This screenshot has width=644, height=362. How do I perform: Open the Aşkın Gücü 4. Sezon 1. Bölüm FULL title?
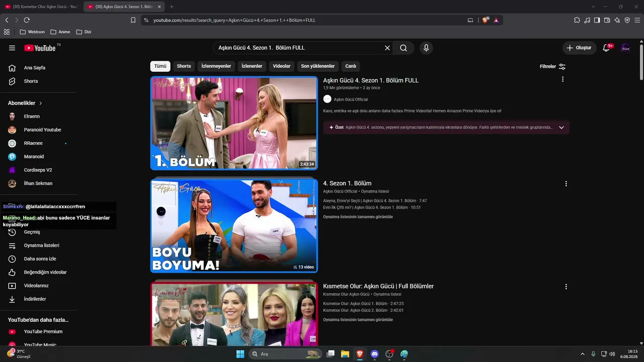point(371,80)
